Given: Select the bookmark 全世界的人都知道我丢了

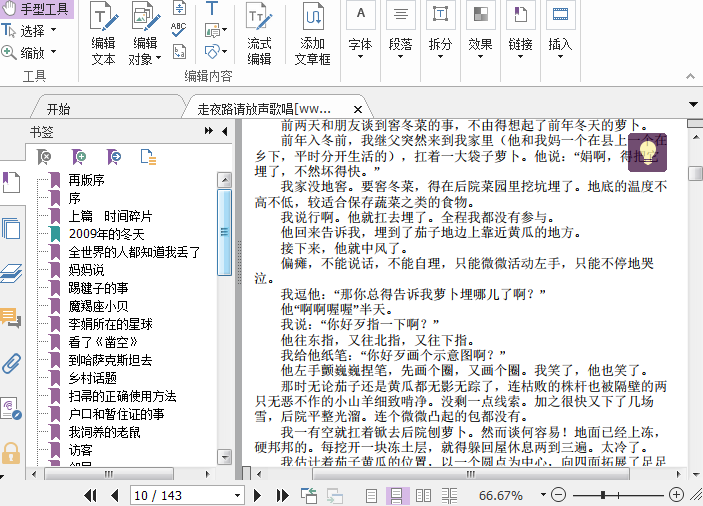Looking at the screenshot, I should pos(134,252).
